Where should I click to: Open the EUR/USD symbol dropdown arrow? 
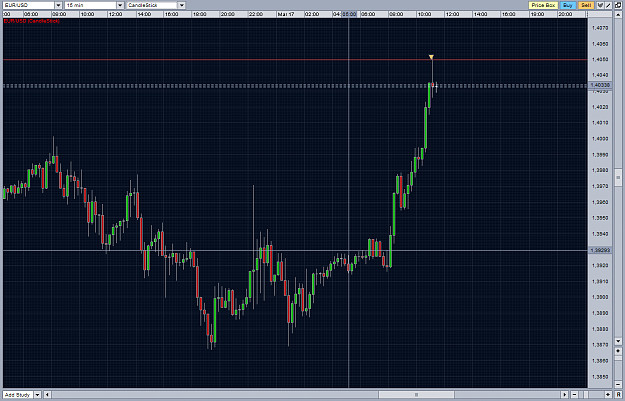pyautogui.click(x=58, y=5)
